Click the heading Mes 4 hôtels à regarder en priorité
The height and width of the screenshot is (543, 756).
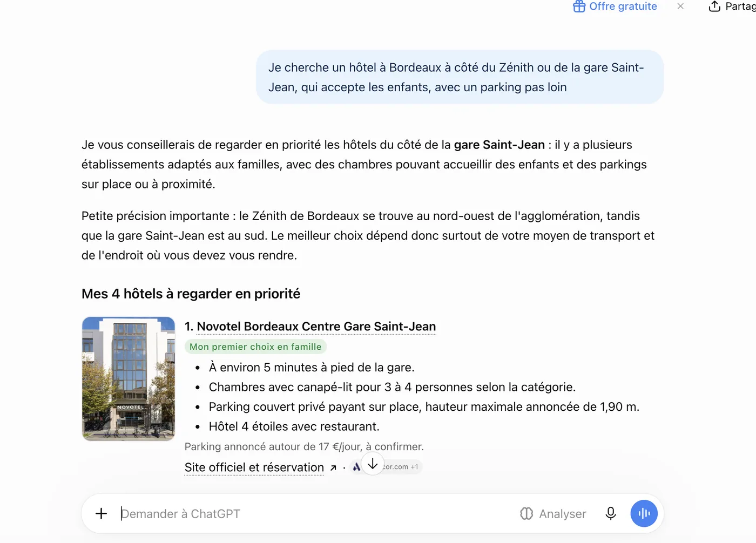click(191, 294)
